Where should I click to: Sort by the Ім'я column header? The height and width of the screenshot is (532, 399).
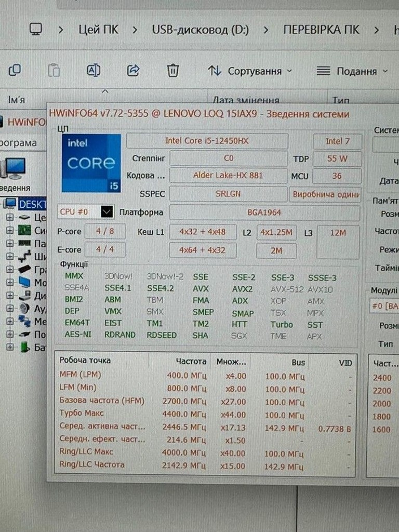click(x=17, y=100)
